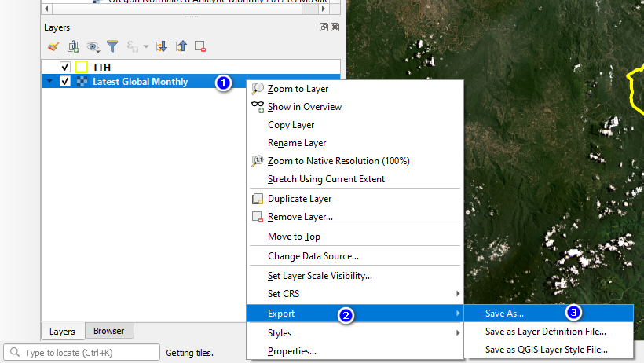Choose Duplicate Layer
The width and height of the screenshot is (644, 363).
[x=355, y=199]
